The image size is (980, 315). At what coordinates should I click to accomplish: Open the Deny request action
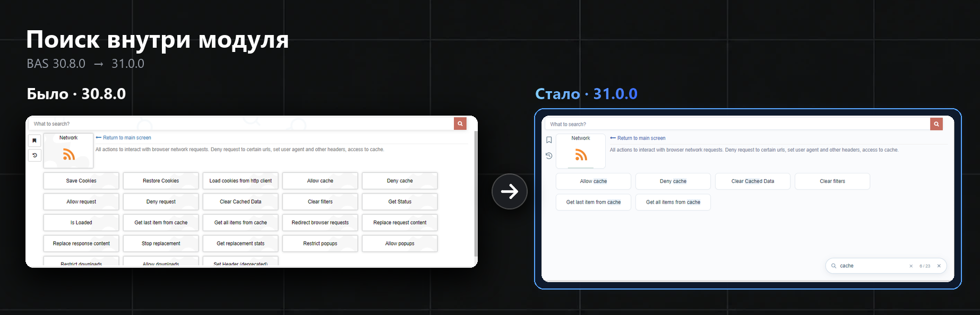[161, 202]
